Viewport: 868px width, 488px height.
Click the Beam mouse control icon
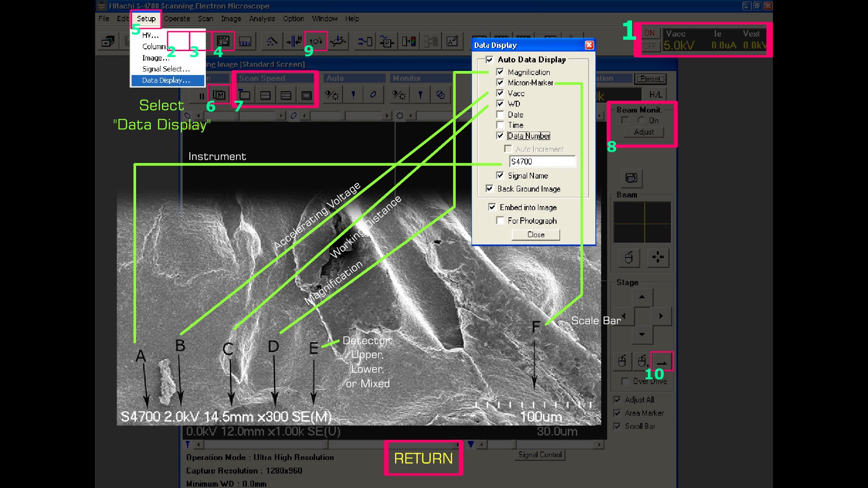point(628,258)
